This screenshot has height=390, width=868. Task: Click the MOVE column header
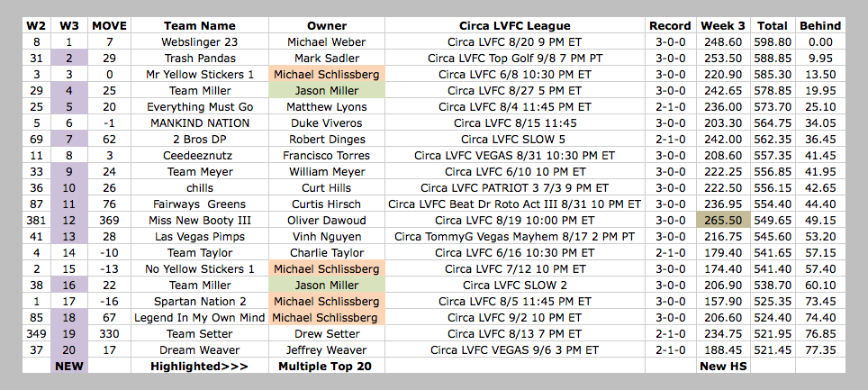click(x=109, y=25)
